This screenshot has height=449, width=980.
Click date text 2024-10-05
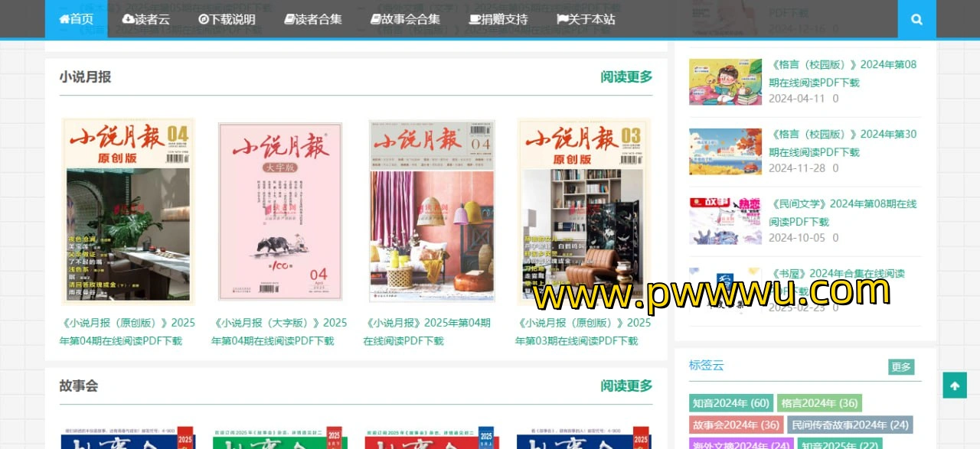(796, 238)
